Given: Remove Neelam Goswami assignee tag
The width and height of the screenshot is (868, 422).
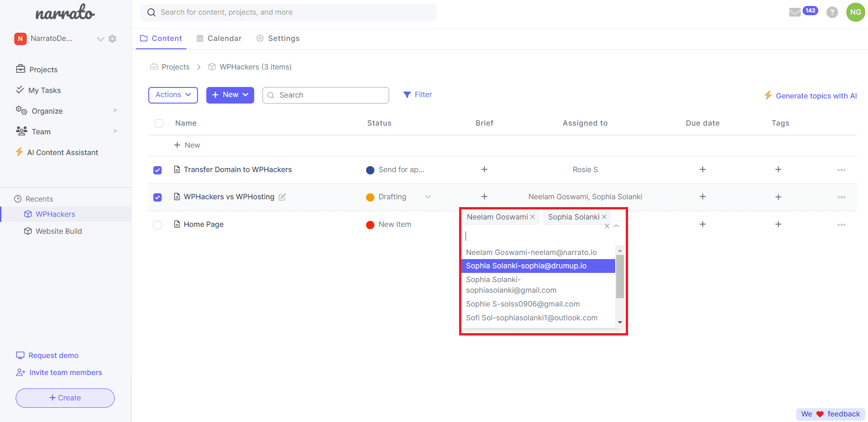Looking at the screenshot, I should [x=532, y=217].
